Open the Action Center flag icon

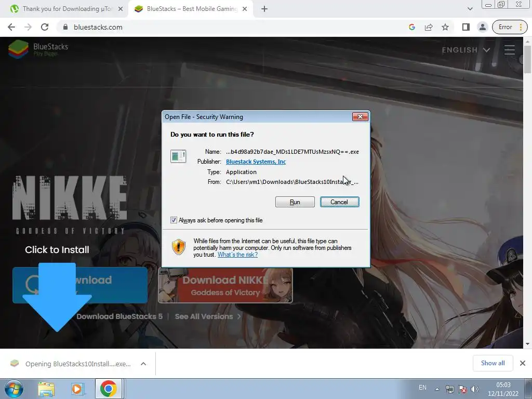462,389
